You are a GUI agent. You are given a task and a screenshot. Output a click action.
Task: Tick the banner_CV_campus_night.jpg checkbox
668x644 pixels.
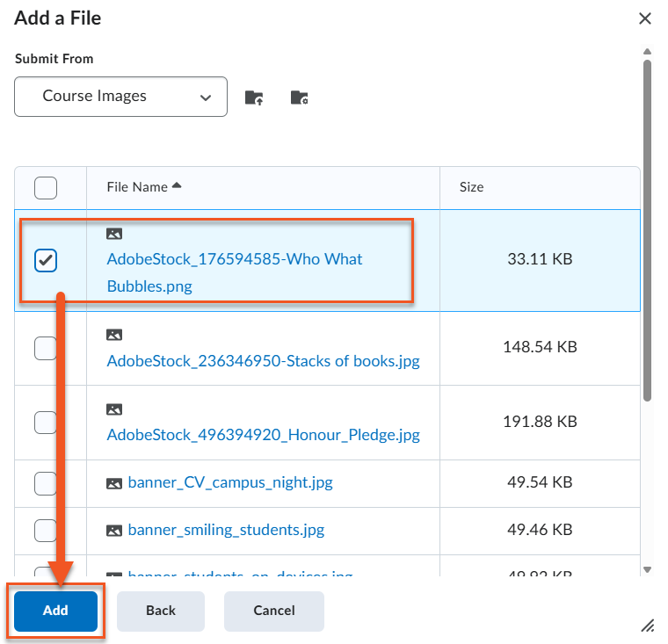click(46, 483)
